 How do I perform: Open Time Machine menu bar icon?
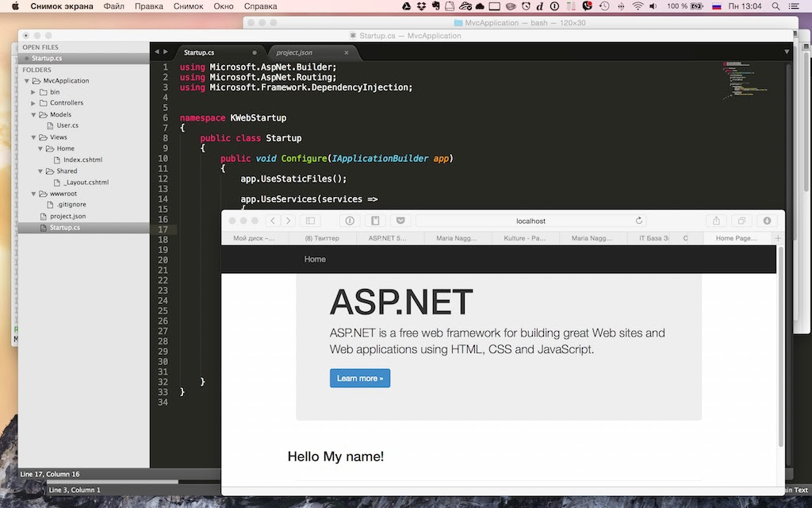603,6
